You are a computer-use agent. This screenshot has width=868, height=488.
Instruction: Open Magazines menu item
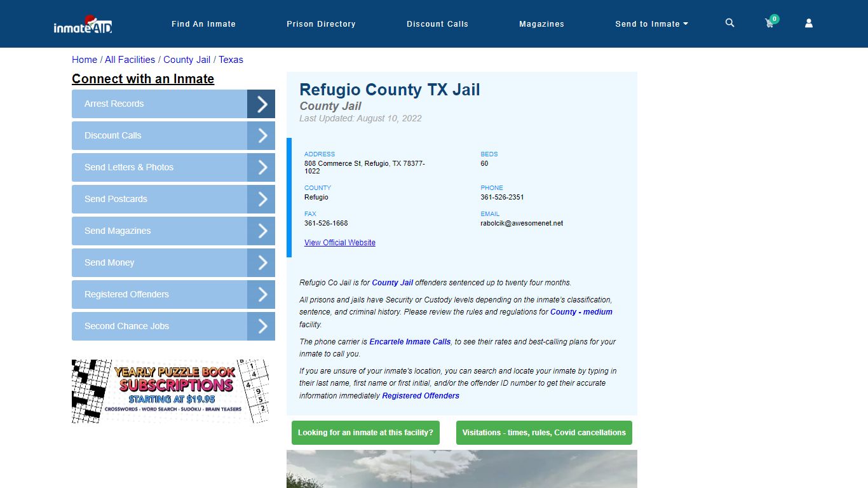[x=541, y=24]
